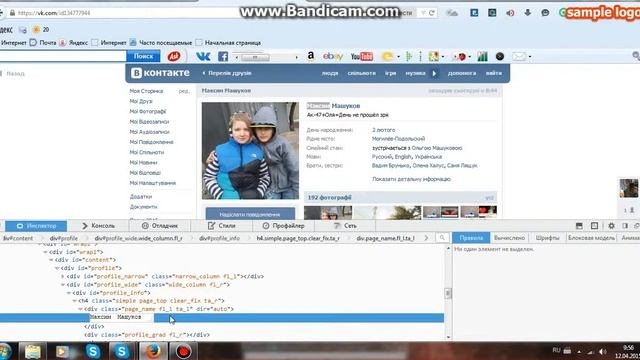
Task: Click the ВКонтакте logo
Action: click(160, 73)
